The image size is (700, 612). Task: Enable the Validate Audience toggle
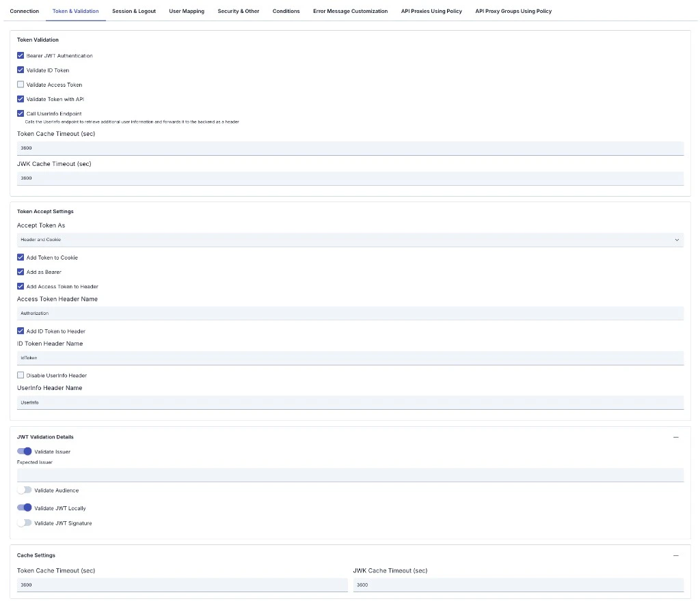tap(25, 490)
